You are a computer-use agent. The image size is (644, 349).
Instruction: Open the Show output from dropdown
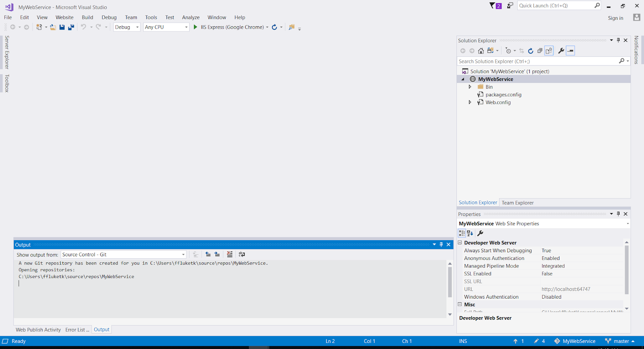click(124, 255)
